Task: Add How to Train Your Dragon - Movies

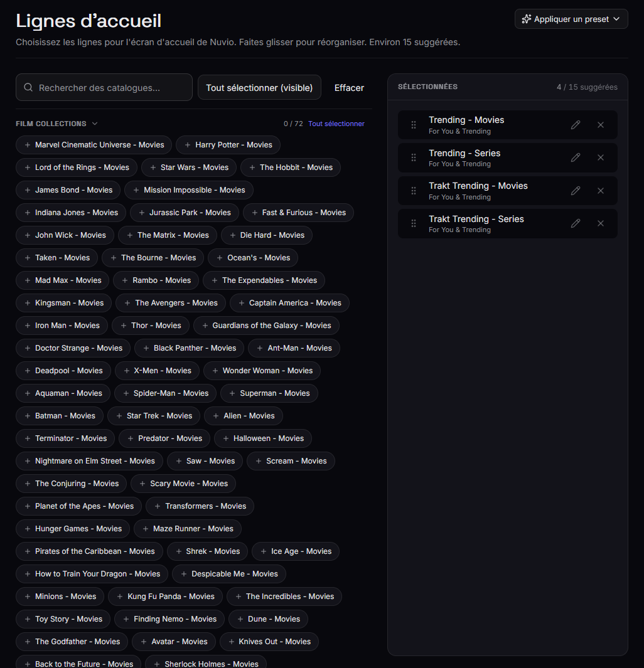Action: 92,574
